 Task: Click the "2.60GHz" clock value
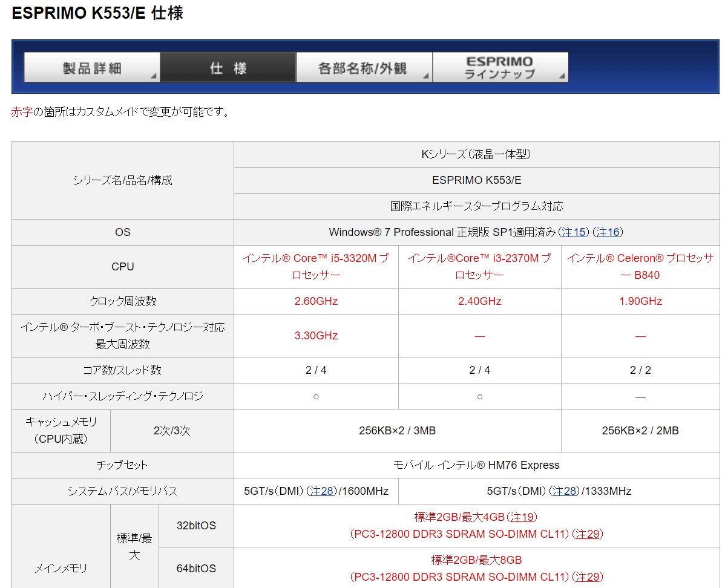(317, 301)
